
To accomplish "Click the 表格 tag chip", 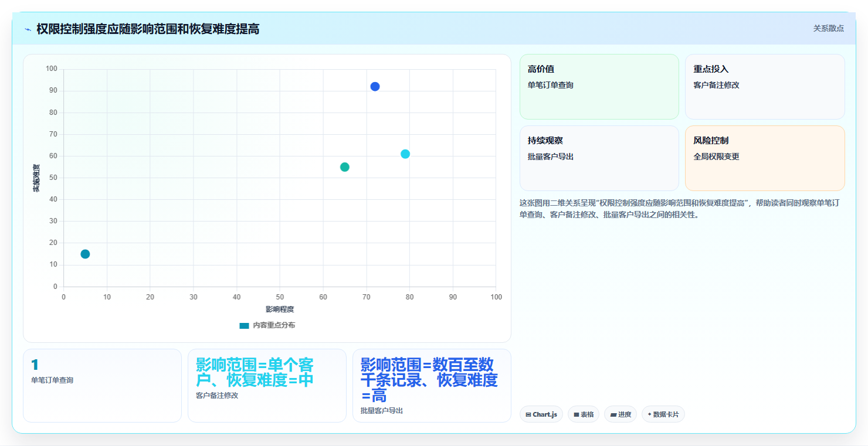I will pyautogui.click(x=583, y=414).
